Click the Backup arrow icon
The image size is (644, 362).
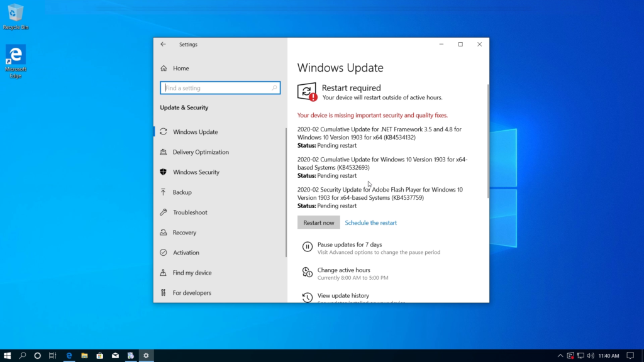point(163,192)
